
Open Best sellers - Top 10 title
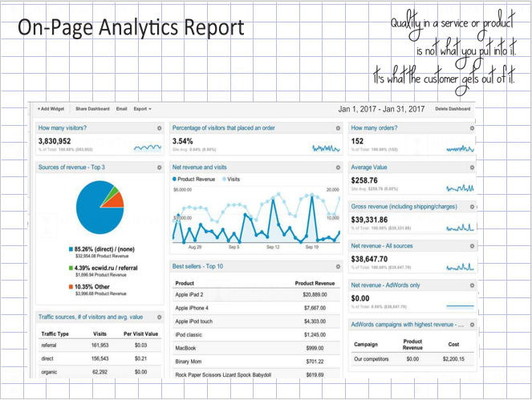[197, 266]
